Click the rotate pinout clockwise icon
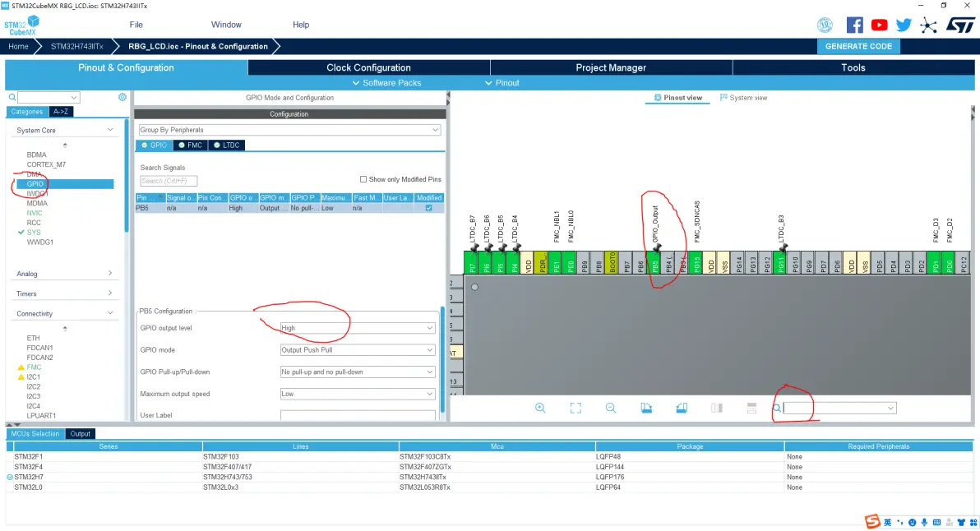The width and height of the screenshot is (980, 531). (x=646, y=408)
